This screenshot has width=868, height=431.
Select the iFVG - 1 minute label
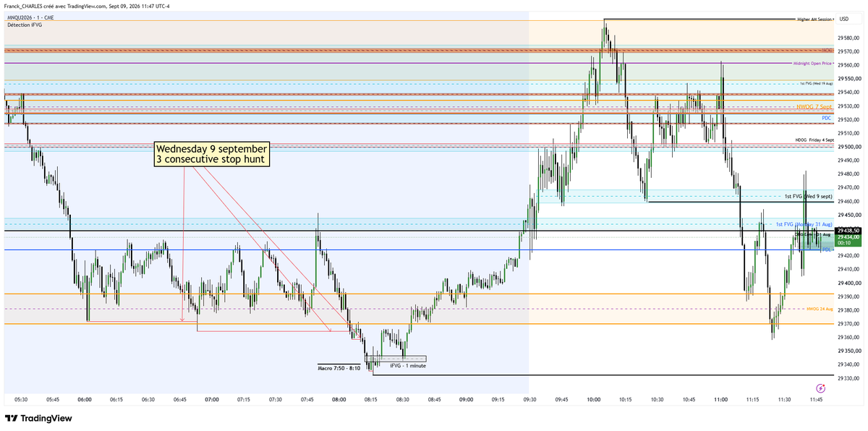(x=407, y=366)
